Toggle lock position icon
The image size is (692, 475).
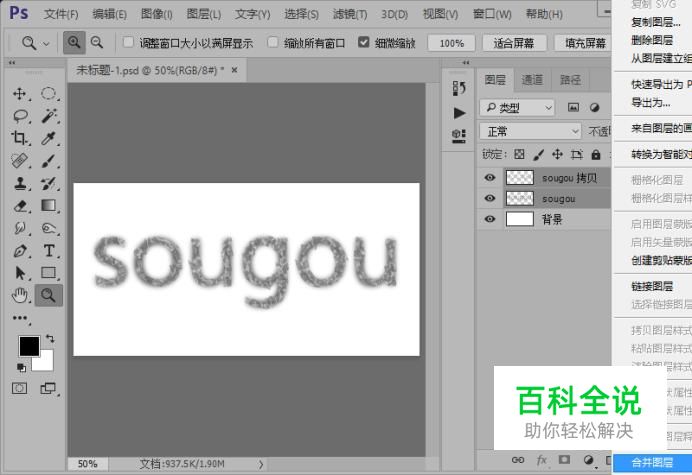pos(557,154)
